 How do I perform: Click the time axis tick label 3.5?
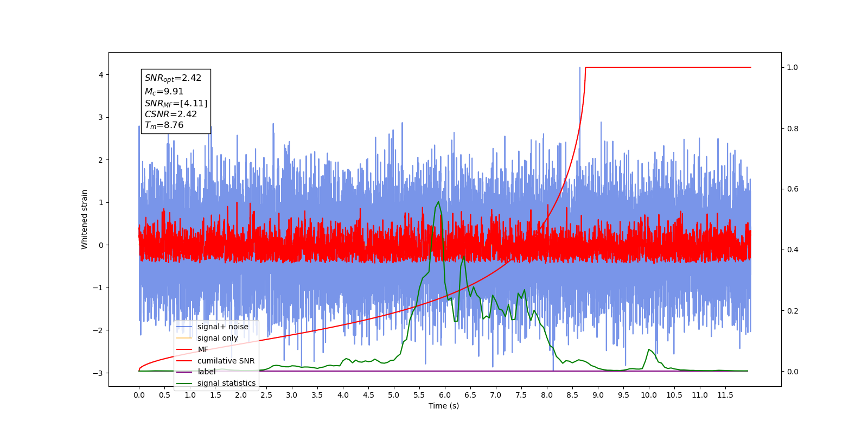(317, 395)
